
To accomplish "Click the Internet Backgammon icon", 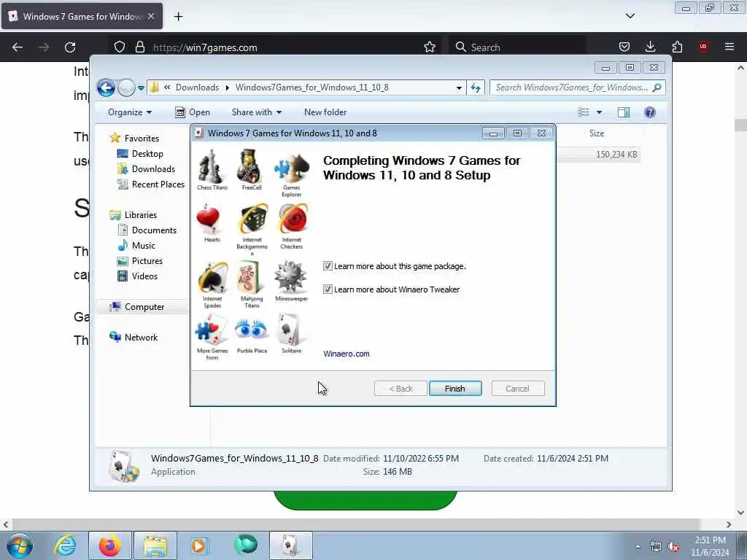I will click(253, 219).
